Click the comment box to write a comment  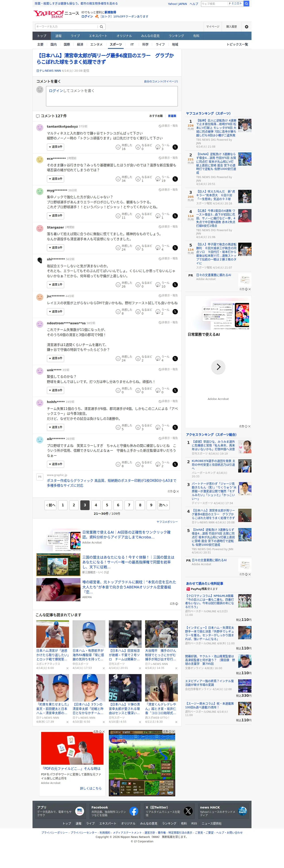point(112,96)
